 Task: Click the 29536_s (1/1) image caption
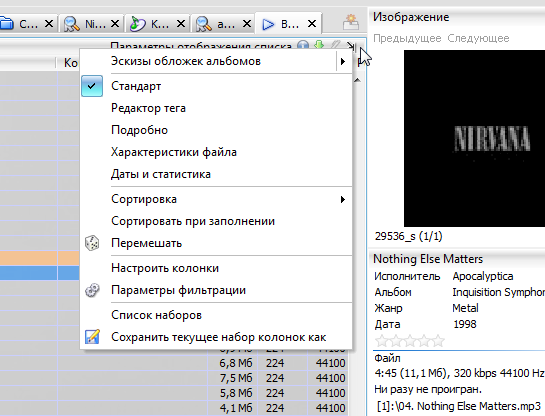tap(408, 236)
